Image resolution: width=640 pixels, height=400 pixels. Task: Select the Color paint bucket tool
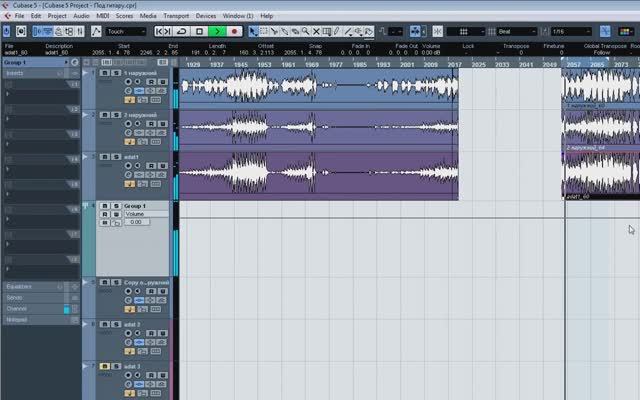click(369, 31)
